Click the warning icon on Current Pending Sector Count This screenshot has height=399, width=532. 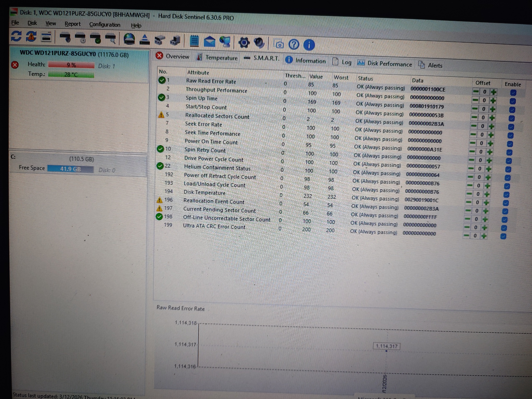point(159,208)
